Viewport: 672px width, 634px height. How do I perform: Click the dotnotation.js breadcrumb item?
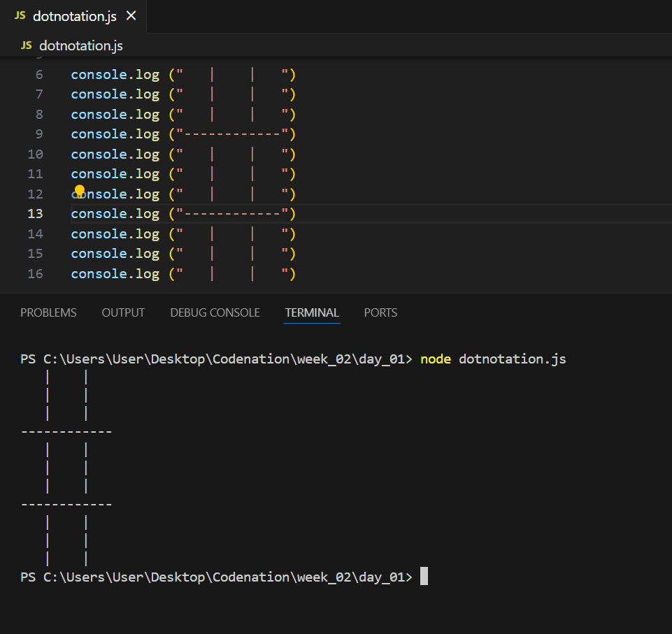(x=81, y=45)
